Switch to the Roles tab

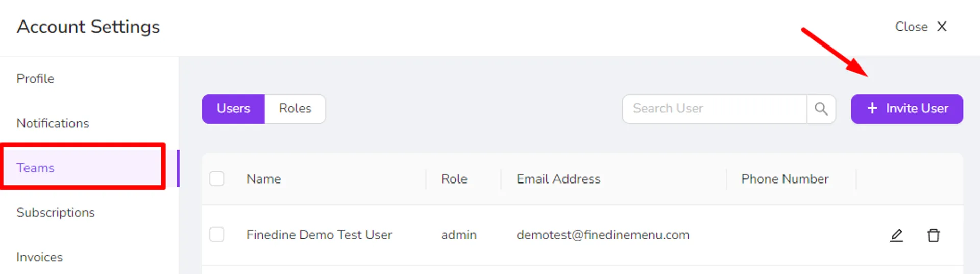coord(295,109)
